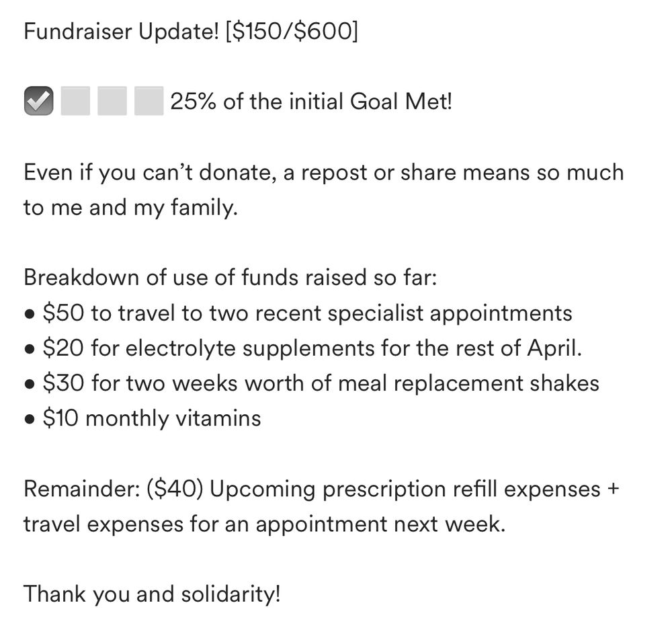
Task: Click the last empty gray square
Action: 149,101
